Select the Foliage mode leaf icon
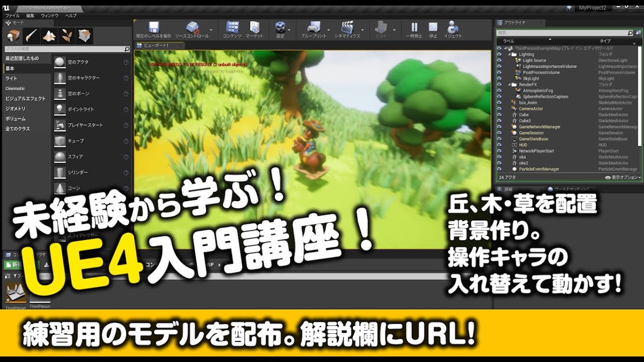The width and height of the screenshot is (644, 362). (66, 36)
